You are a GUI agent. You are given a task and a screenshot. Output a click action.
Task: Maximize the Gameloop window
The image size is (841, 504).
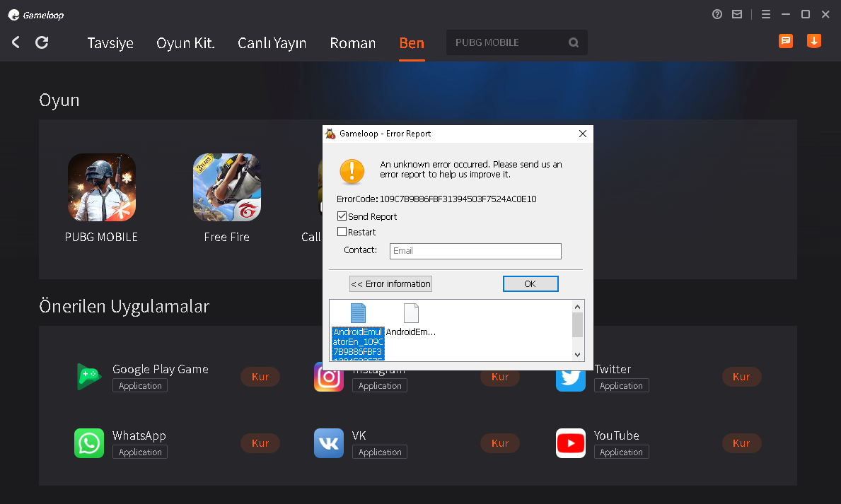(806, 14)
